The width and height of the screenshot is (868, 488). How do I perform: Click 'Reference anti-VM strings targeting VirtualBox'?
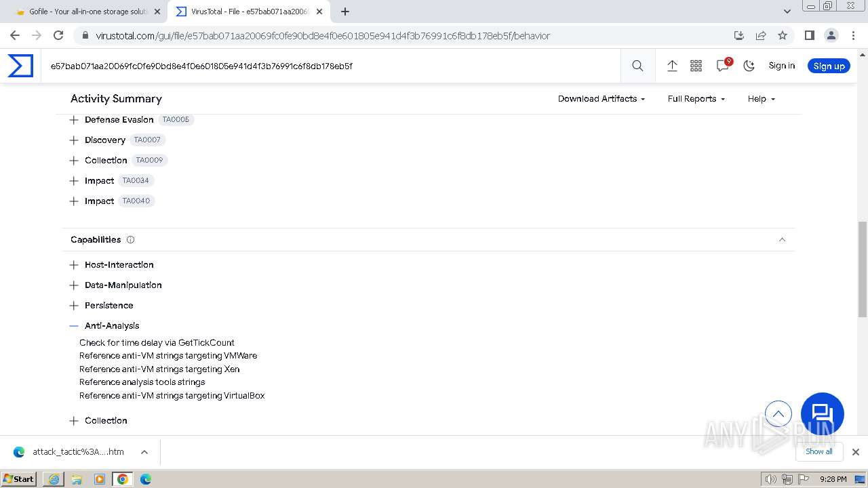pyautogui.click(x=172, y=396)
